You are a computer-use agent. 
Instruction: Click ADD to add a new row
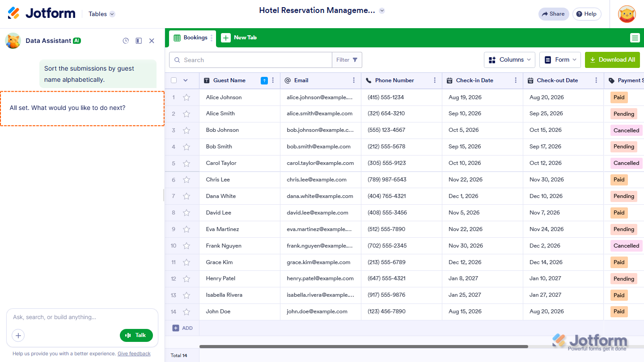coord(182,328)
